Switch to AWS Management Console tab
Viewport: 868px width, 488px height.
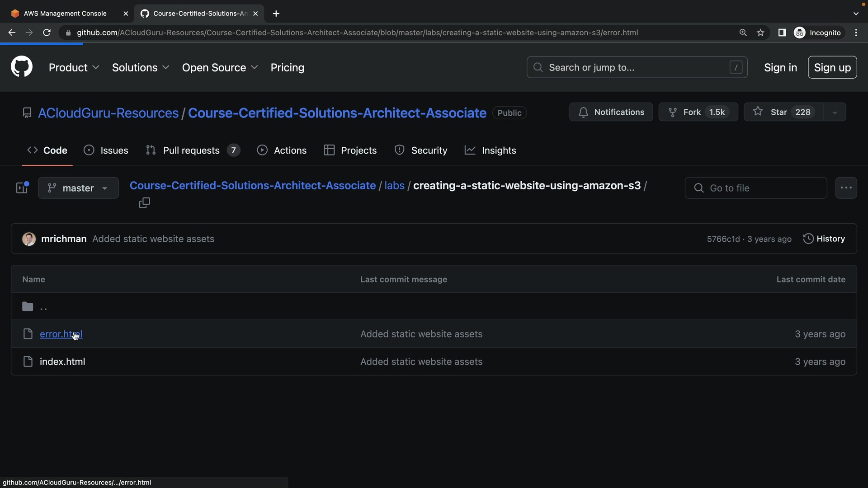click(x=65, y=14)
